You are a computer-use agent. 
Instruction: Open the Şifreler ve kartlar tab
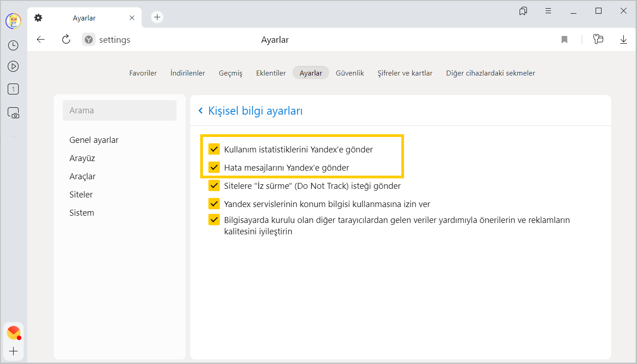tap(405, 73)
